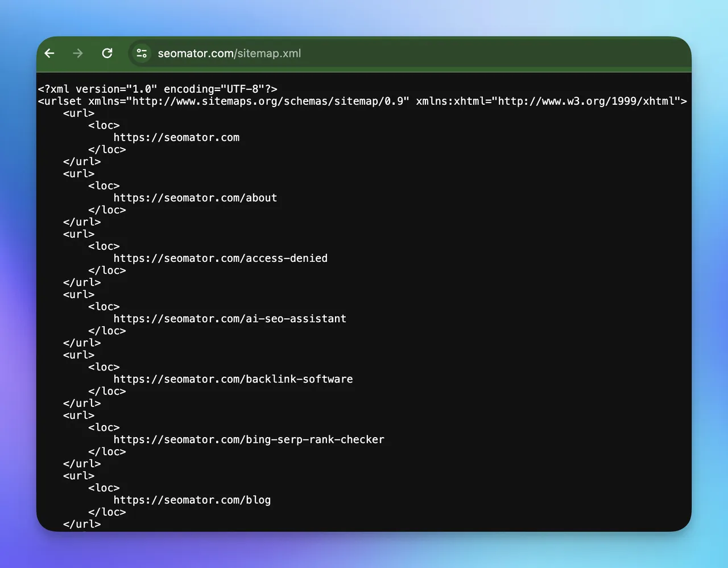Click the last </url> closing tag
Screen dimensions: 728x568
[82, 524]
